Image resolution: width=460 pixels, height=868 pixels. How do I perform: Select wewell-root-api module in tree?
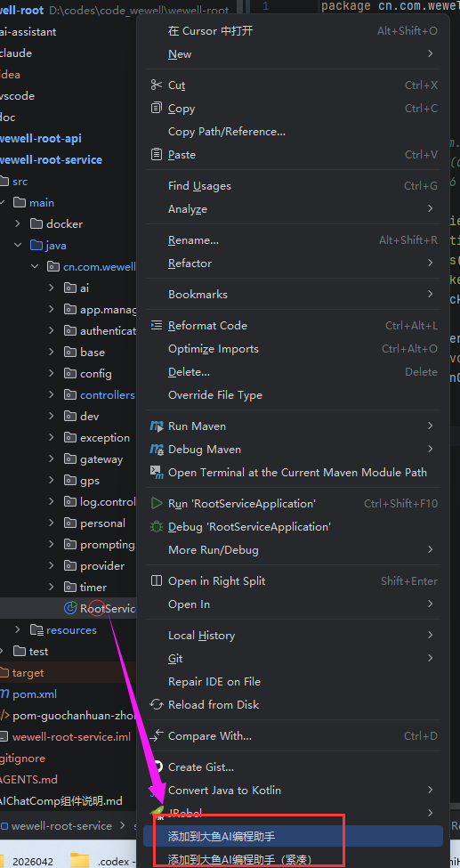pyautogui.click(x=41, y=138)
